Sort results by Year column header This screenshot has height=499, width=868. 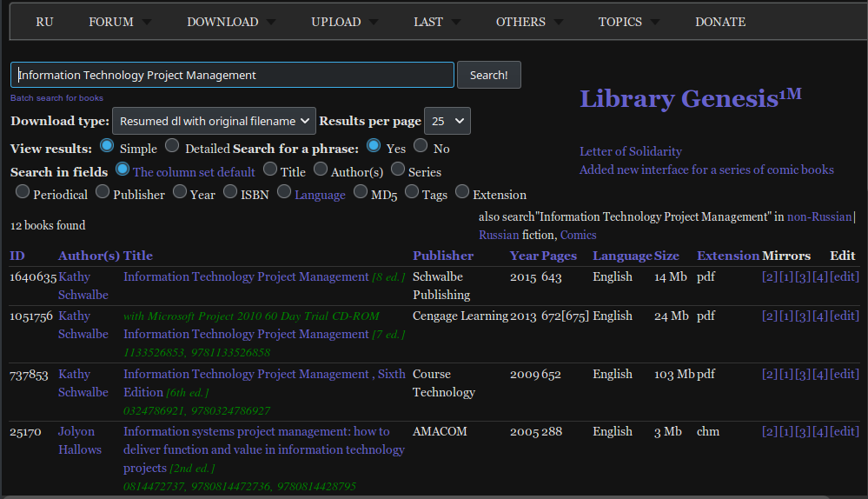524,256
